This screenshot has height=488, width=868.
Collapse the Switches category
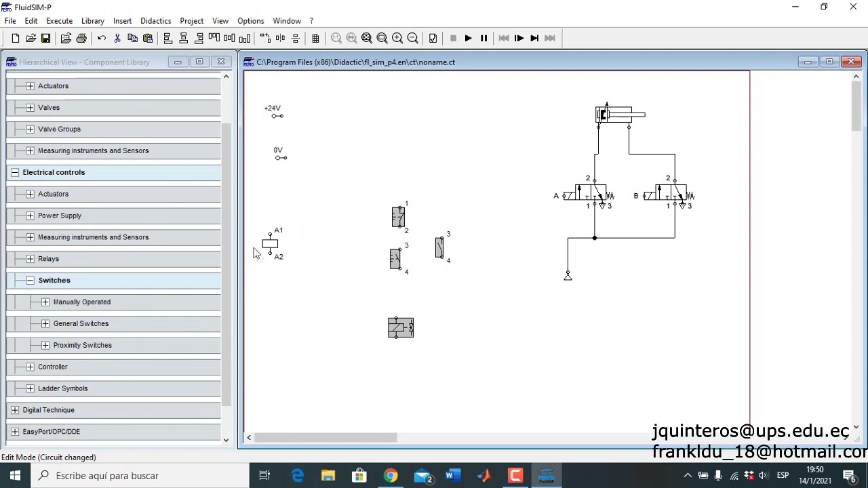tap(30, 281)
